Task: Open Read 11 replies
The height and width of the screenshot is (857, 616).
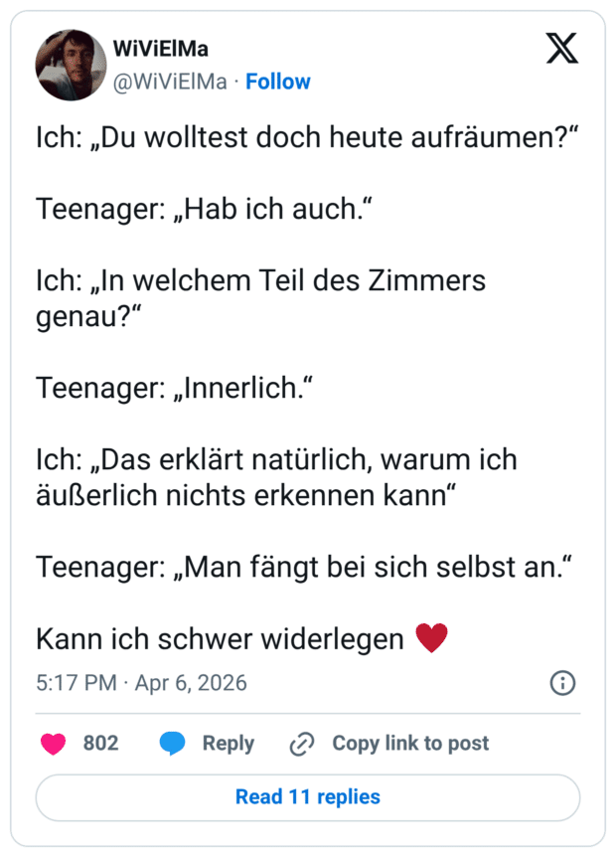Action: [308, 797]
